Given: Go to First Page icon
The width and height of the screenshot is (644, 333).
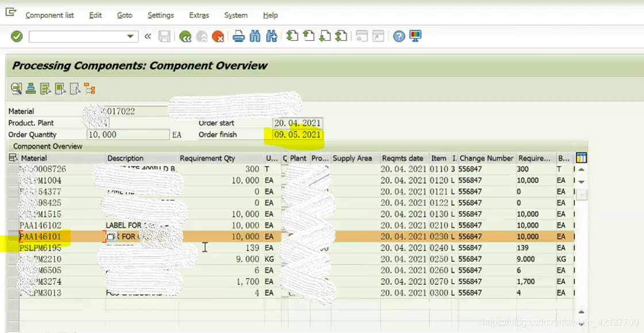Looking at the screenshot, I should point(292,37).
